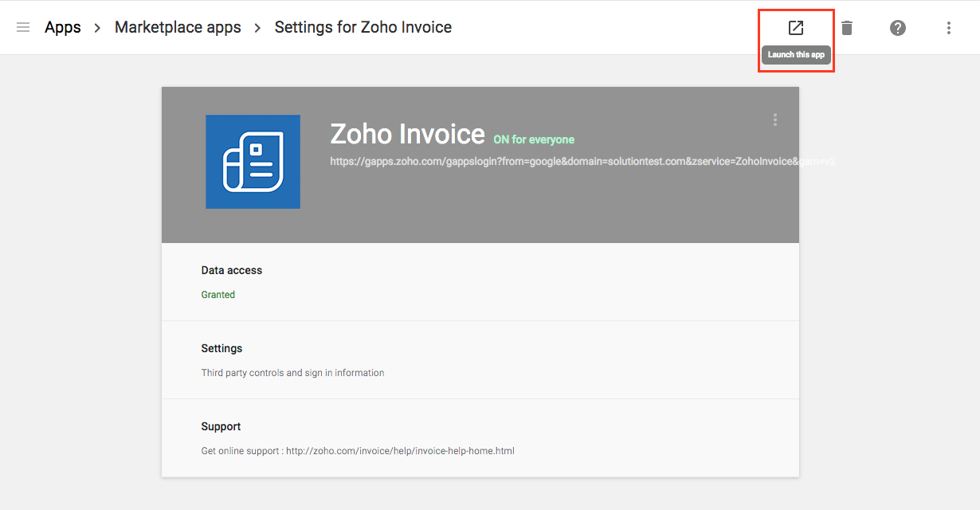
Task: Navigate to Marketplace apps breadcrumb
Action: click(178, 27)
